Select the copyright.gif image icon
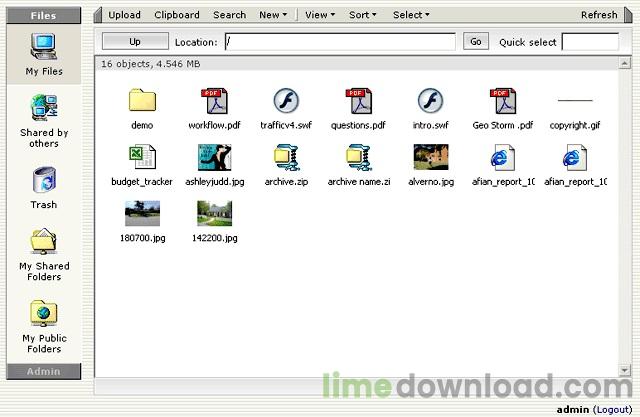The height and width of the screenshot is (417, 640). (575, 100)
